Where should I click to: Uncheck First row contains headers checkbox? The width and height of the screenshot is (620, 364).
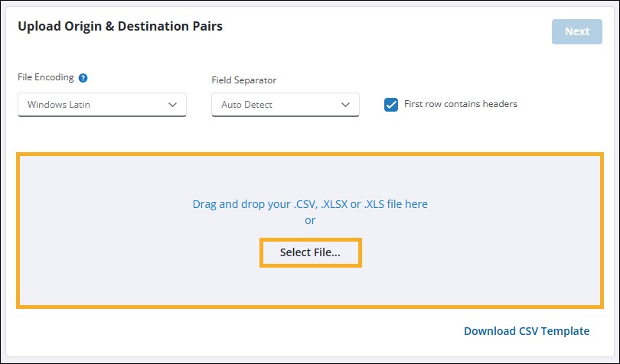click(391, 105)
